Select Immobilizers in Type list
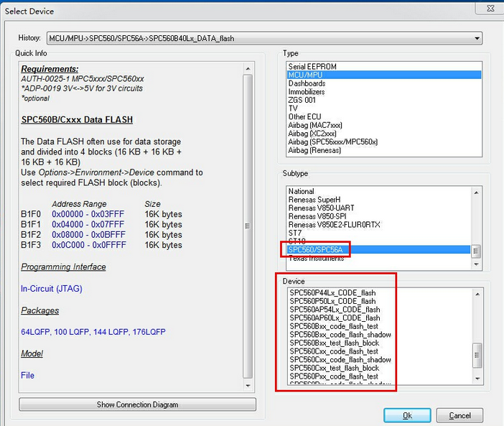Screen dimensions: 504x426 (384, 92)
